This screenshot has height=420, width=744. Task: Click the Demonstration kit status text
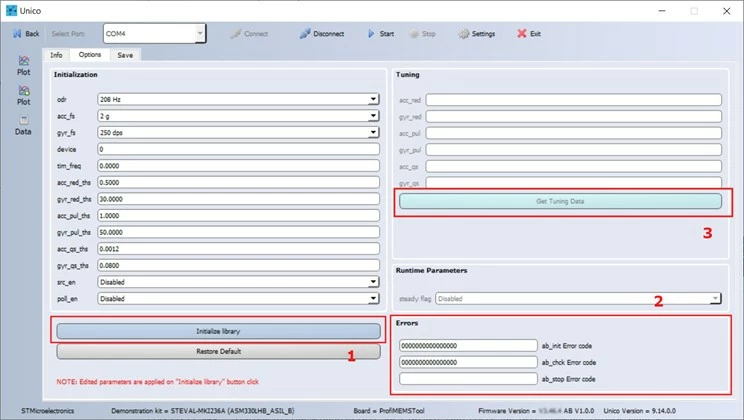tap(203, 411)
